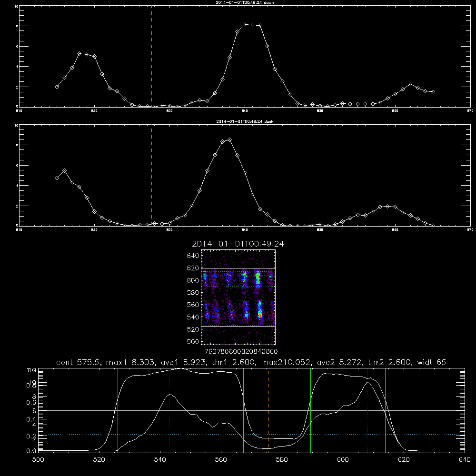Viewport: 476px width, 476px height.
Task: Click the x-axis label 640 of the bottom plot
Action: point(465,460)
